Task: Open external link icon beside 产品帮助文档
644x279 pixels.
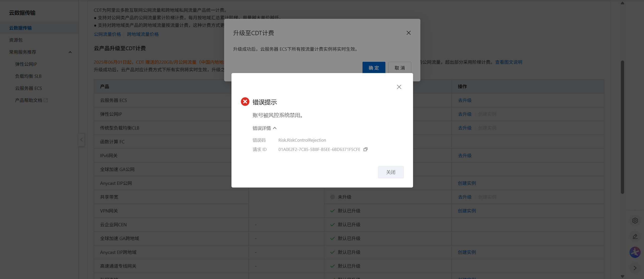Action: pos(46,100)
